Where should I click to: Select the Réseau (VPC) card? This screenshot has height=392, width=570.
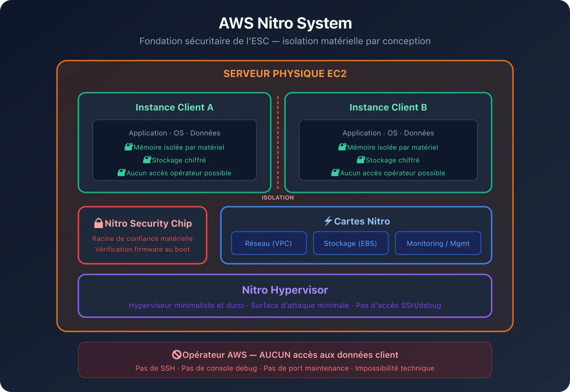(268, 243)
